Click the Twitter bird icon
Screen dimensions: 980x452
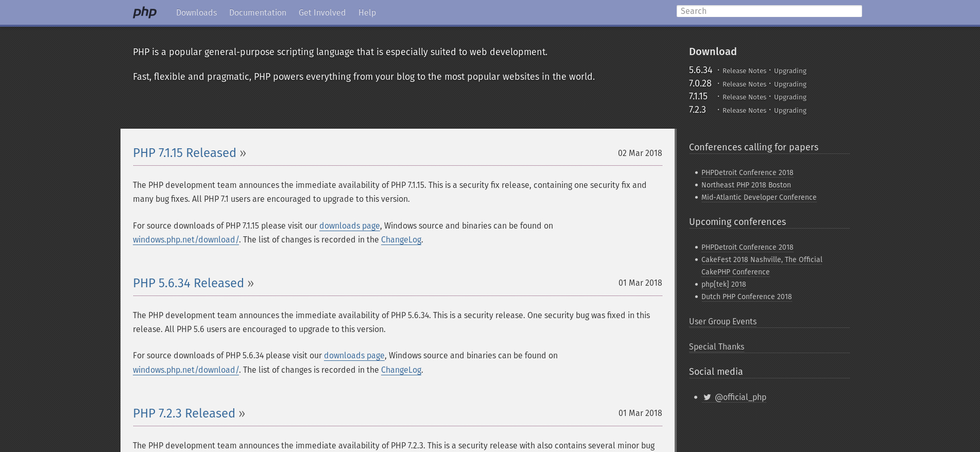click(x=707, y=397)
